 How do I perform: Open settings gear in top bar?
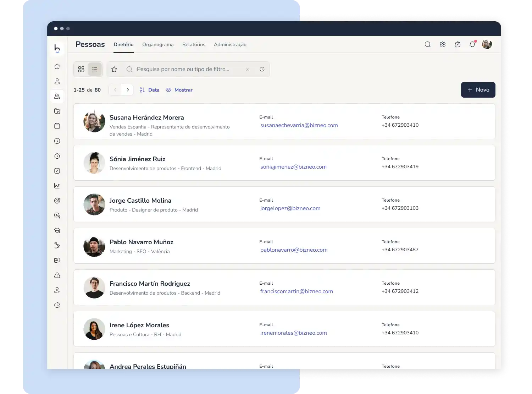pos(443,44)
